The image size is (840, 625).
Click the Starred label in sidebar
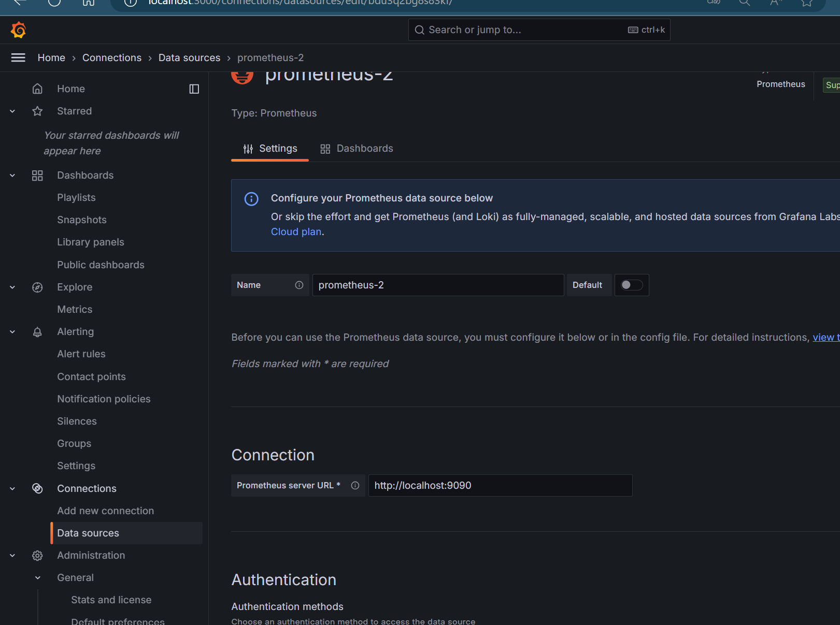click(x=75, y=111)
